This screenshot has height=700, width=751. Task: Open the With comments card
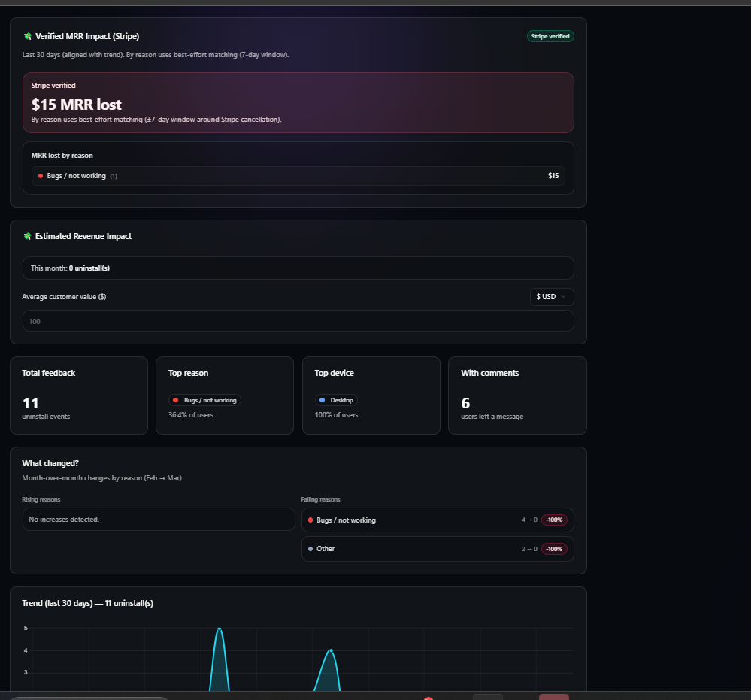point(517,395)
